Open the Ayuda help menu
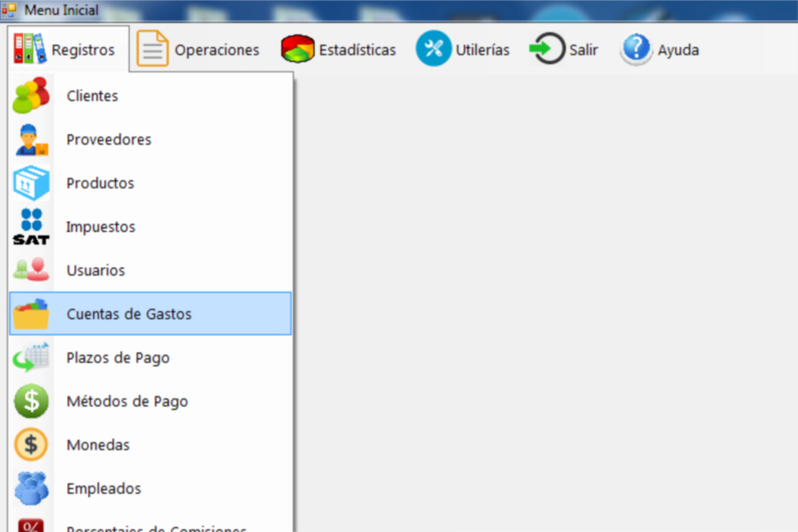The height and width of the screenshot is (532, 798). click(660, 50)
